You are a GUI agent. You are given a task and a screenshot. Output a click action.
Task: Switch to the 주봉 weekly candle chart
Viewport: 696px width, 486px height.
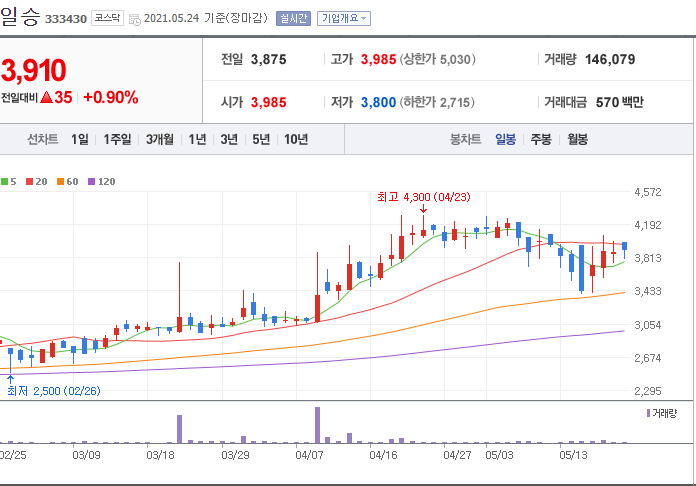(541, 139)
